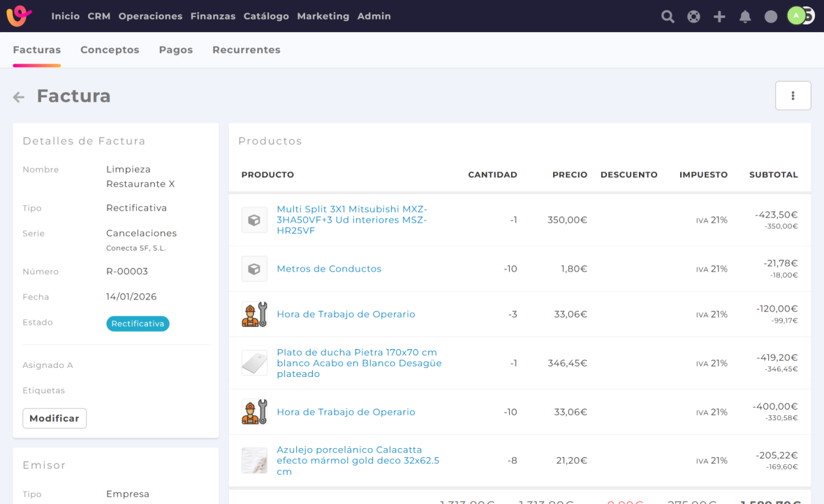The height and width of the screenshot is (504, 824).
Task: Open the Multi Split 3X1 Mitsubishi product link
Action: click(352, 220)
